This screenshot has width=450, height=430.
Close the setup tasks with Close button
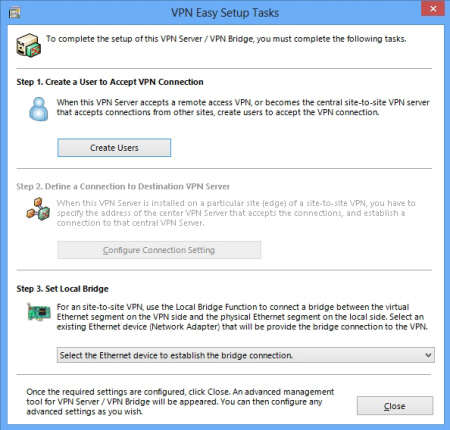coord(395,406)
